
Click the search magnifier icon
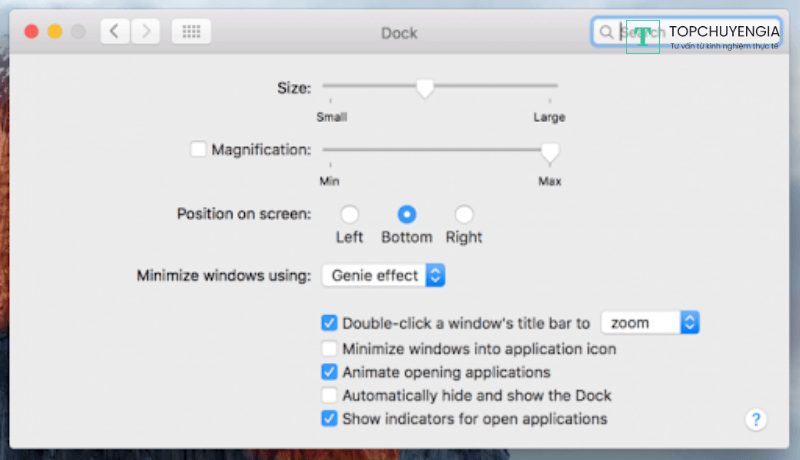click(606, 32)
